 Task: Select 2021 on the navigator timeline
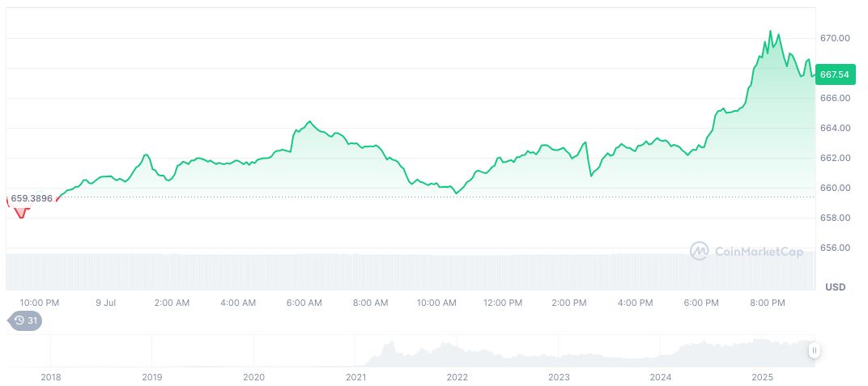tap(355, 377)
